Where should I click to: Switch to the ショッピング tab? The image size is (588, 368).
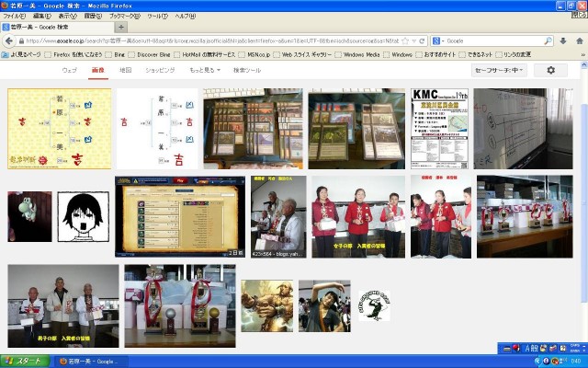point(160,70)
